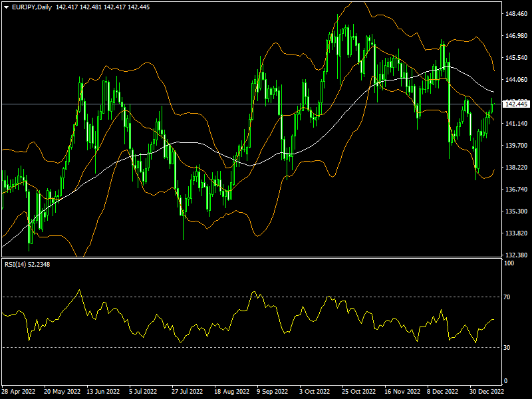The image size is (532, 399).
Task: Click the 139.700 price scale value
Action: (x=517, y=146)
